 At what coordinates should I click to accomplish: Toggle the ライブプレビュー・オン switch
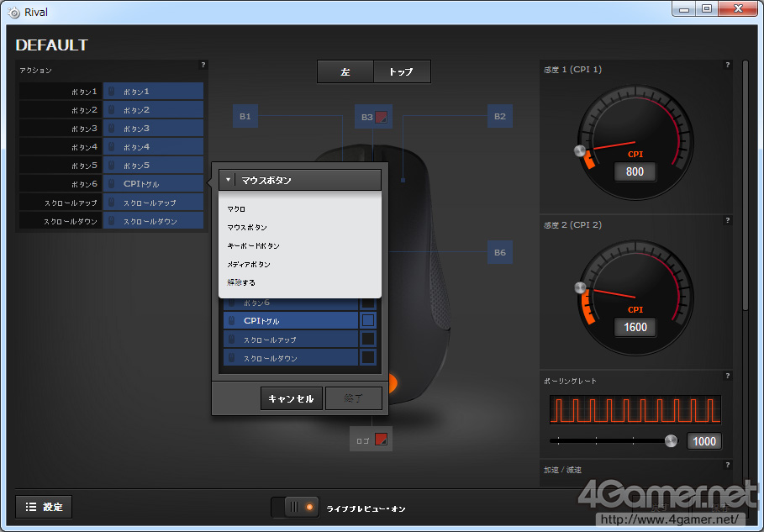(295, 507)
